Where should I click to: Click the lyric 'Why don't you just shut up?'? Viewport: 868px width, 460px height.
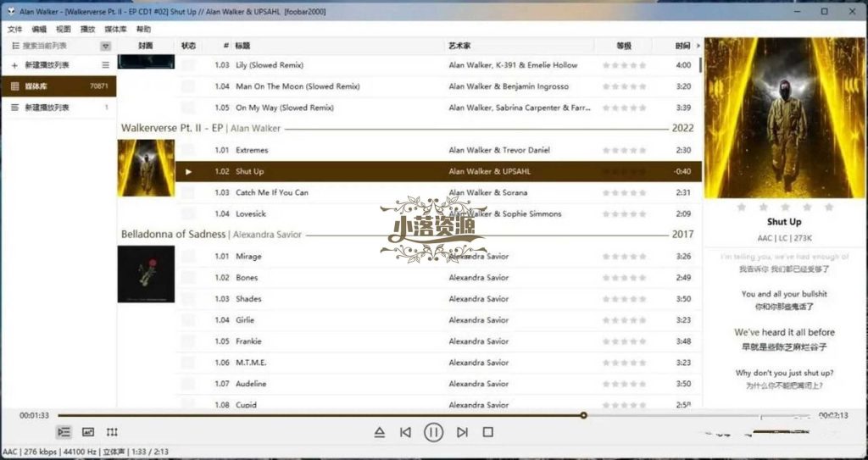tap(784, 373)
